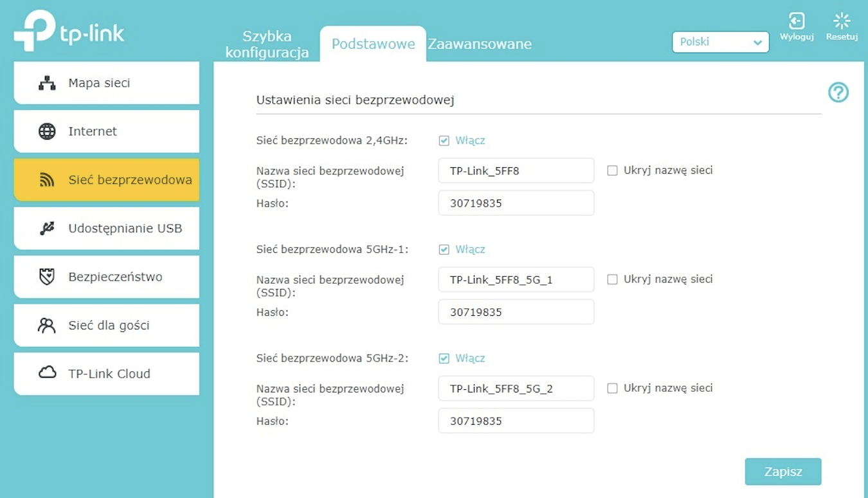
Task: Switch to Szybka konfiguracja tab
Action: [267, 44]
